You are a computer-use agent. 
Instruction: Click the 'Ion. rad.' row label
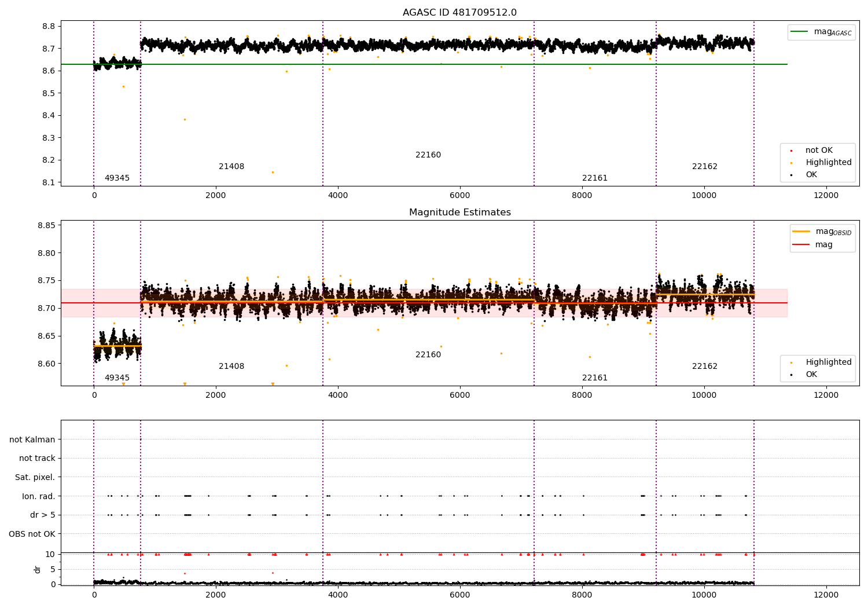pyautogui.click(x=39, y=496)
